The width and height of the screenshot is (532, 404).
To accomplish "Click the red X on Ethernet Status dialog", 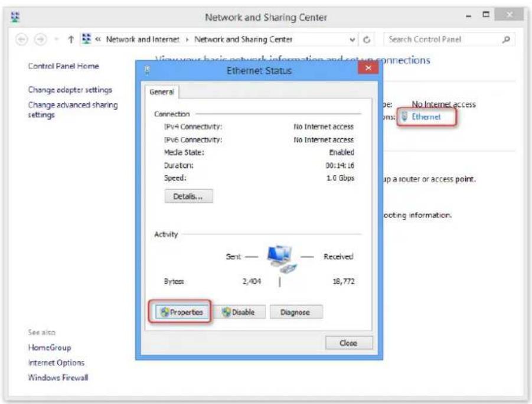I will [x=368, y=69].
